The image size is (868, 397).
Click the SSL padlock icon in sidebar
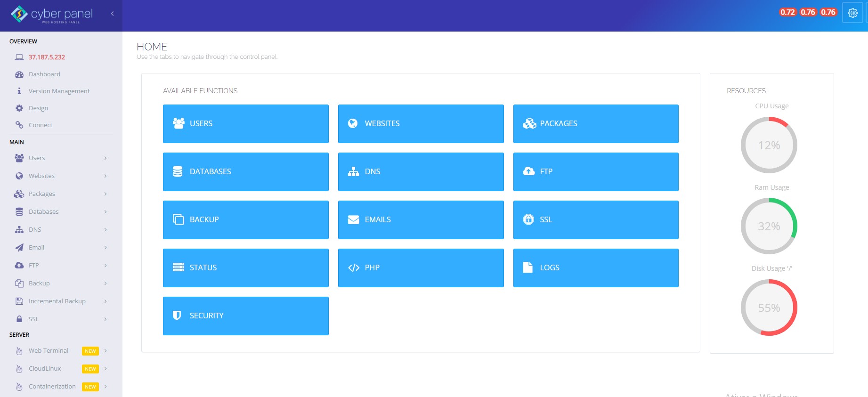point(19,319)
